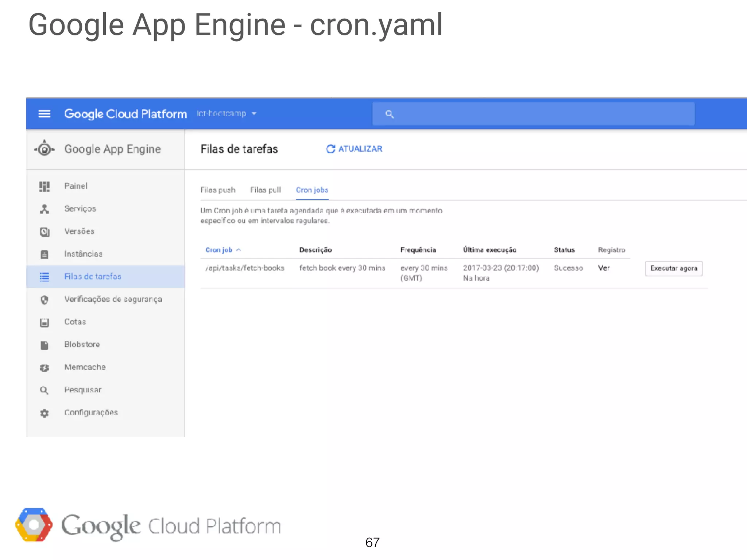The image size is (747, 560).
Task: Click description 'fetch book every 30 mins'
Action: click(x=342, y=268)
